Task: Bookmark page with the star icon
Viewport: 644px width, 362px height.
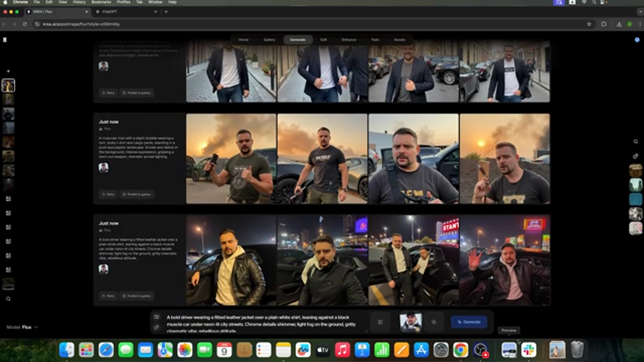Action: pos(589,24)
